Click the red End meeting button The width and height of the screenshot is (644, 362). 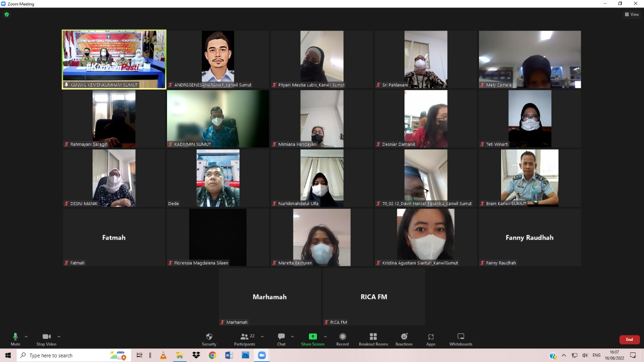[629, 339]
